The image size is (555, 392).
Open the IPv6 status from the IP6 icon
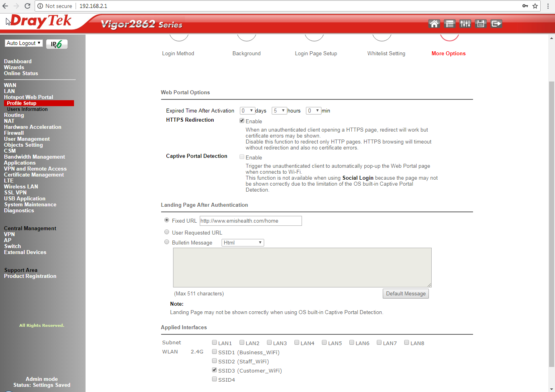tap(56, 44)
